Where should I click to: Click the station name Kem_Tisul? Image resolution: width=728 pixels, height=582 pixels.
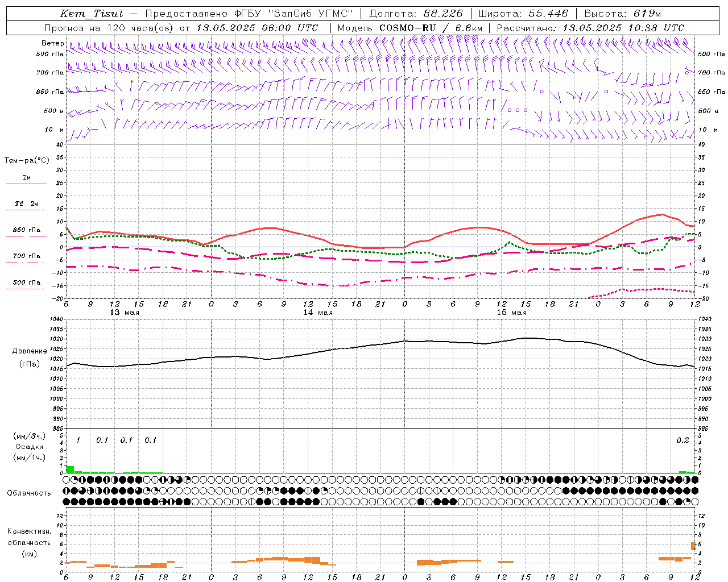point(92,14)
